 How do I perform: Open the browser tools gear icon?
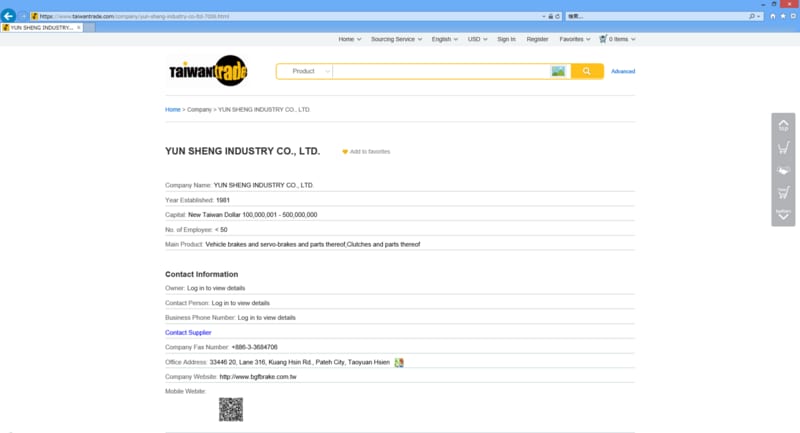pyautogui.click(x=793, y=16)
